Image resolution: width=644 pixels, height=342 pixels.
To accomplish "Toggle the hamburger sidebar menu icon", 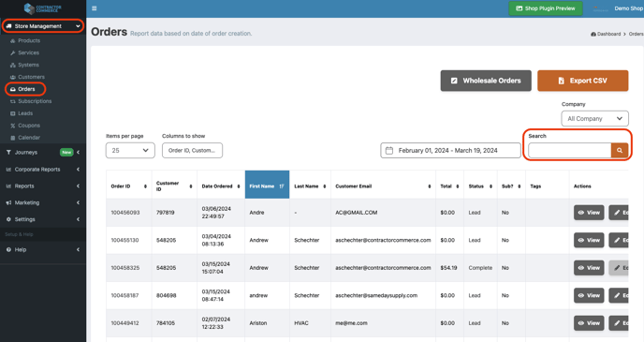I will pyautogui.click(x=94, y=8).
